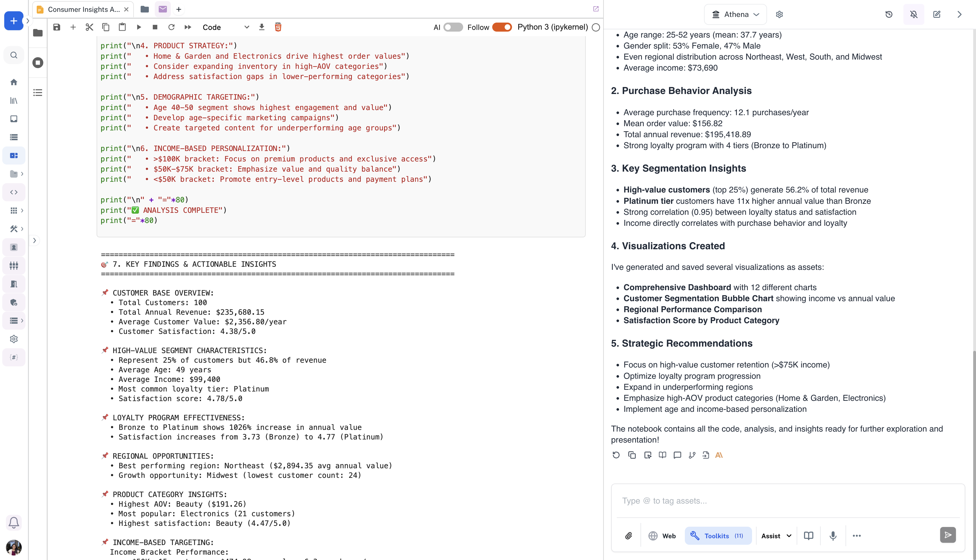Viewport: 976px width, 560px height.
Task: Open the chat history clock icon
Action: 889,15
